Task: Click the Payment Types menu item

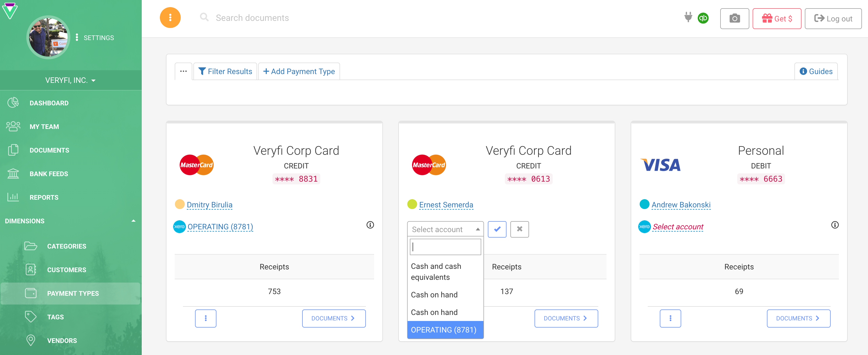Action: point(73,293)
